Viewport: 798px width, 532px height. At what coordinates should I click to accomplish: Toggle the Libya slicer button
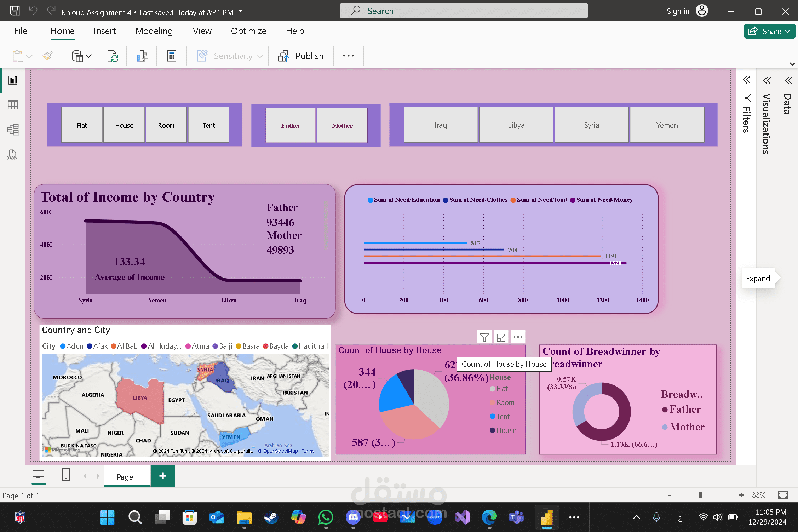[516, 125]
